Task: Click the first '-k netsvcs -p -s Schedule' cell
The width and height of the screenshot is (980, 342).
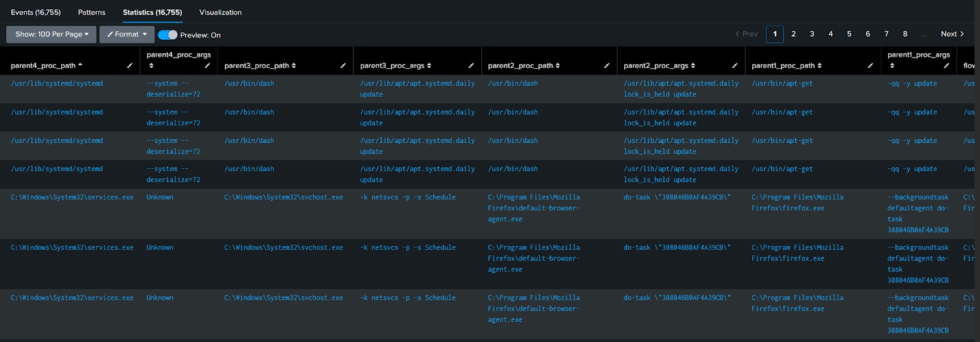Action: [x=408, y=197]
